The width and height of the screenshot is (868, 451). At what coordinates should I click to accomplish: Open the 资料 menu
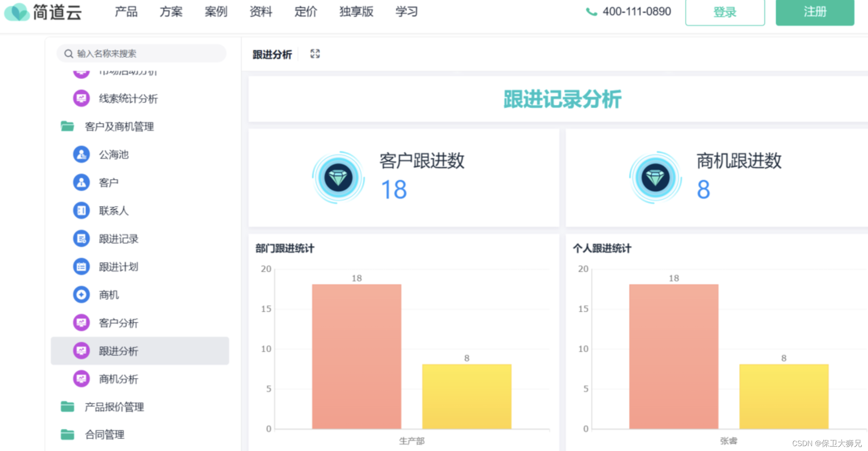261,12
